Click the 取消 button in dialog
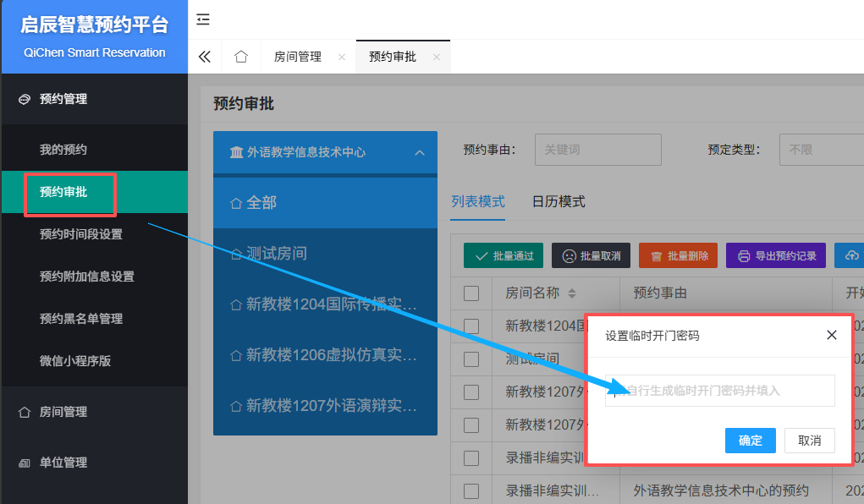 coord(810,441)
